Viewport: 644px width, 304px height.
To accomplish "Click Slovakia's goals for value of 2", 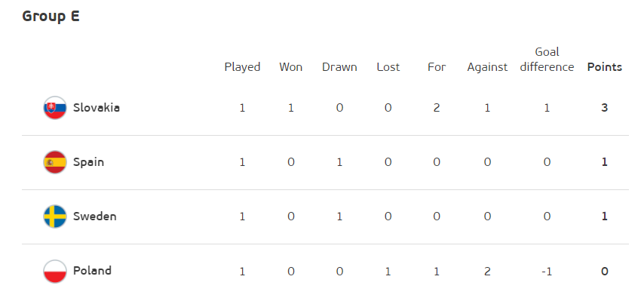I will (437, 108).
